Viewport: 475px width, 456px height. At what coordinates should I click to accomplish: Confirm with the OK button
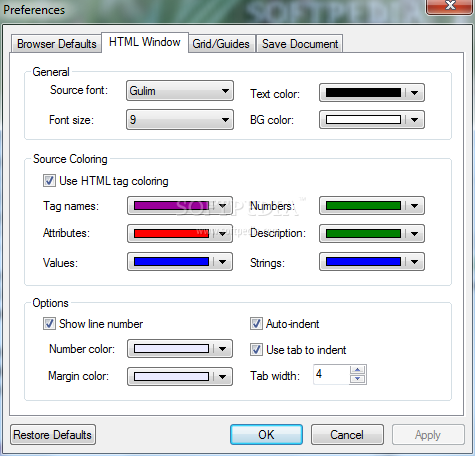point(266,435)
